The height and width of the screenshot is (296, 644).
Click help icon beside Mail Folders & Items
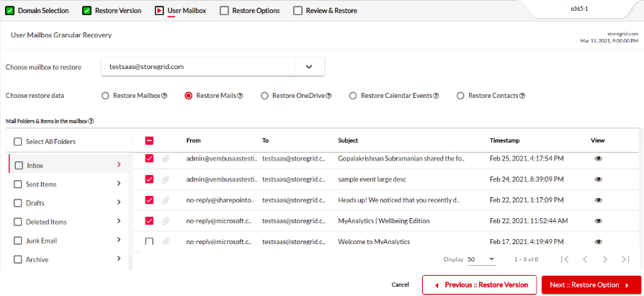(91, 121)
